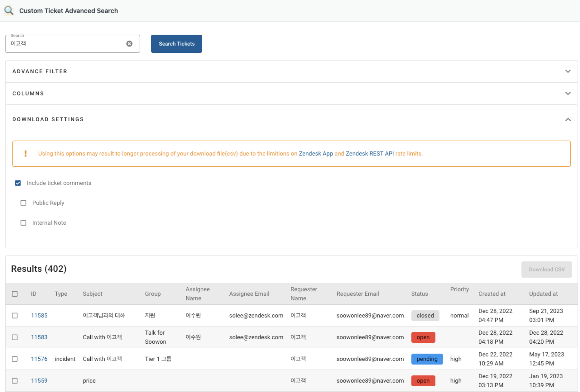Click 'Sep 21, 2023 03:01 PM' updated date
The image size is (580, 392).
click(546, 315)
